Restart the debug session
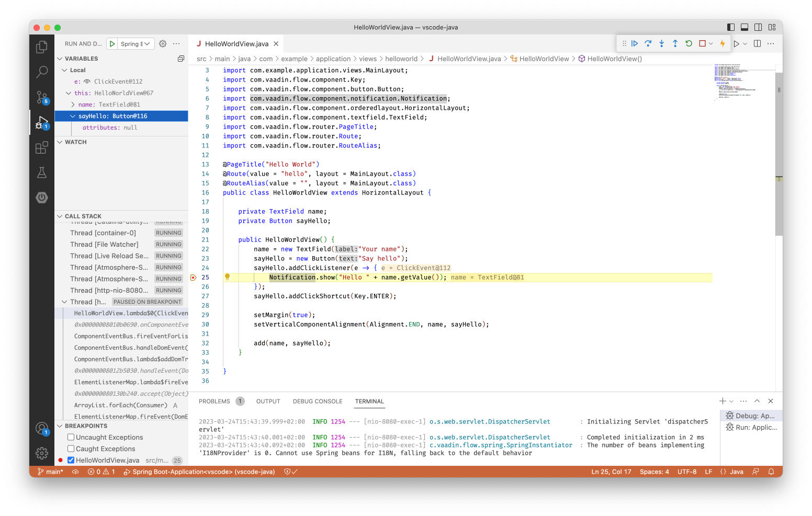Image resolution: width=812 pixels, height=516 pixels. pyautogui.click(x=689, y=43)
